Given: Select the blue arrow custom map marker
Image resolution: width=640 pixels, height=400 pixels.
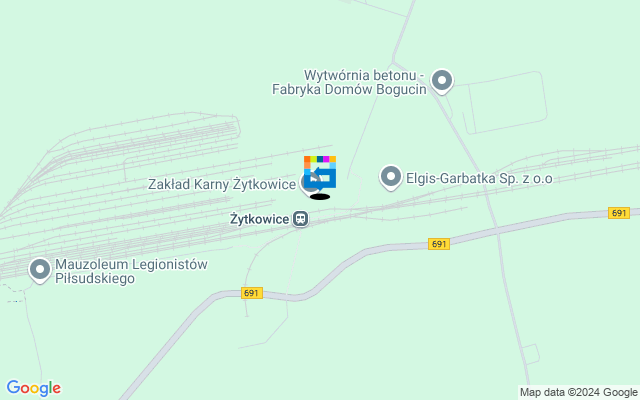Looking at the screenshot, I should click(320, 173).
